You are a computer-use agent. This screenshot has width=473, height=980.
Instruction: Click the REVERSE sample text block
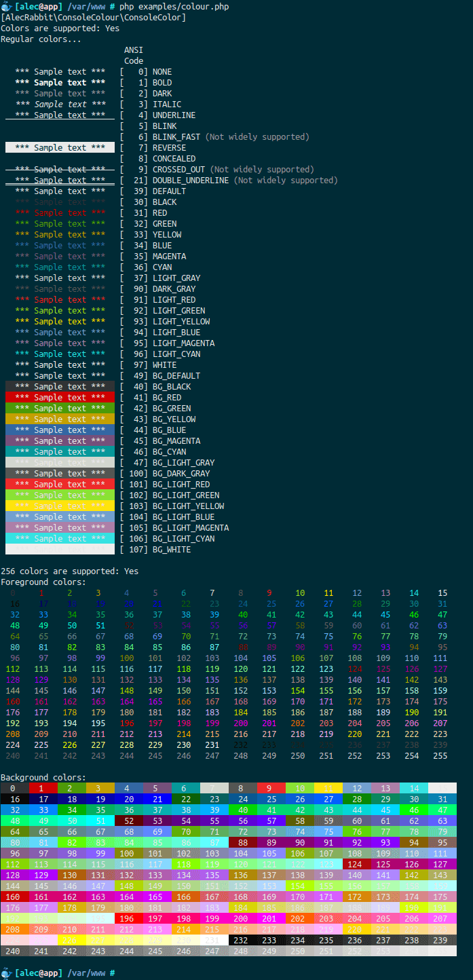pyautogui.click(x=60, y=148)
